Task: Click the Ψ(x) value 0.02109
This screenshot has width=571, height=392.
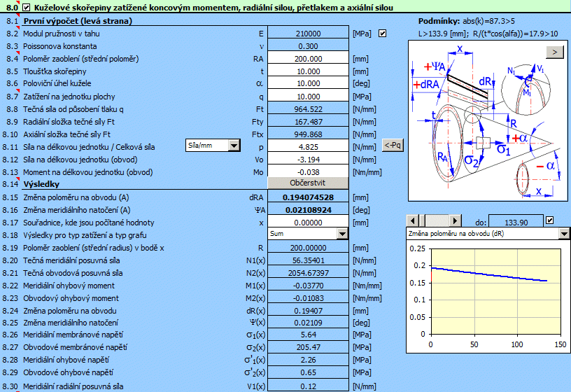Action: (x=308, y=323)
